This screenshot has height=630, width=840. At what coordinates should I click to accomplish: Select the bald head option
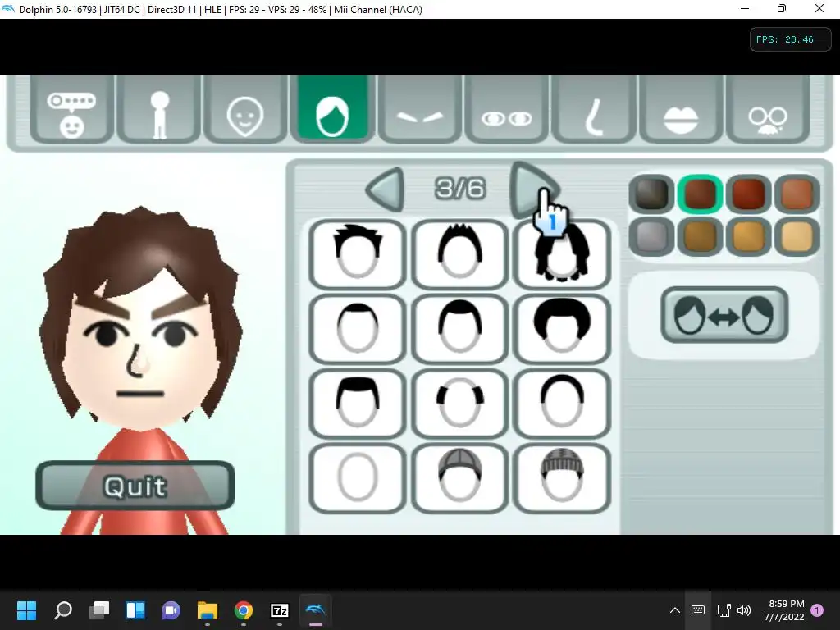358,478
